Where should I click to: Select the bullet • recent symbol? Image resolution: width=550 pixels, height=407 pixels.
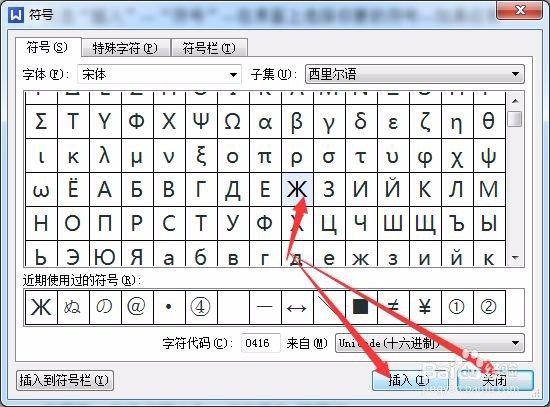pyautogui.click(x=169, y=307)
